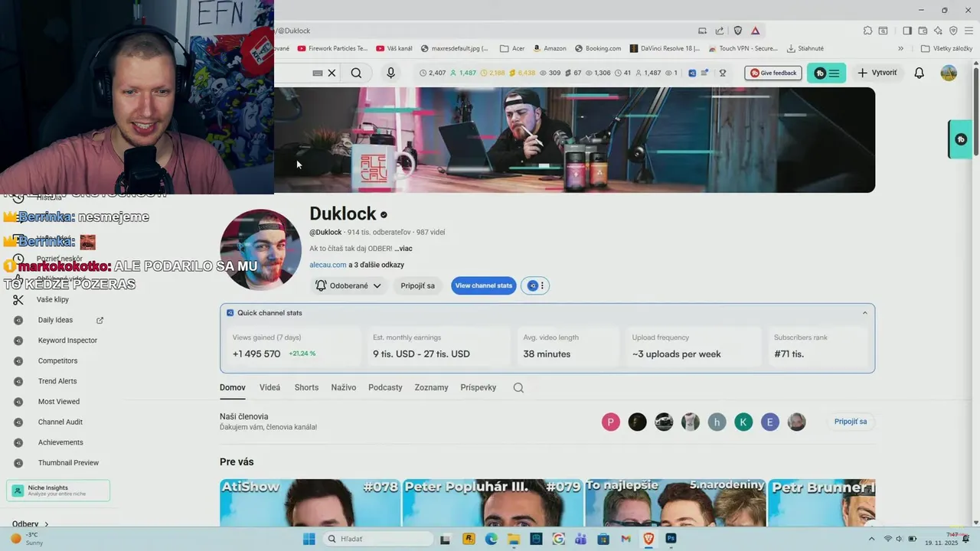Image resolution: width=980 pixels, height=551 pixels.
Task: Expand hidden bookmarks chevron
Action: point(900,48)
